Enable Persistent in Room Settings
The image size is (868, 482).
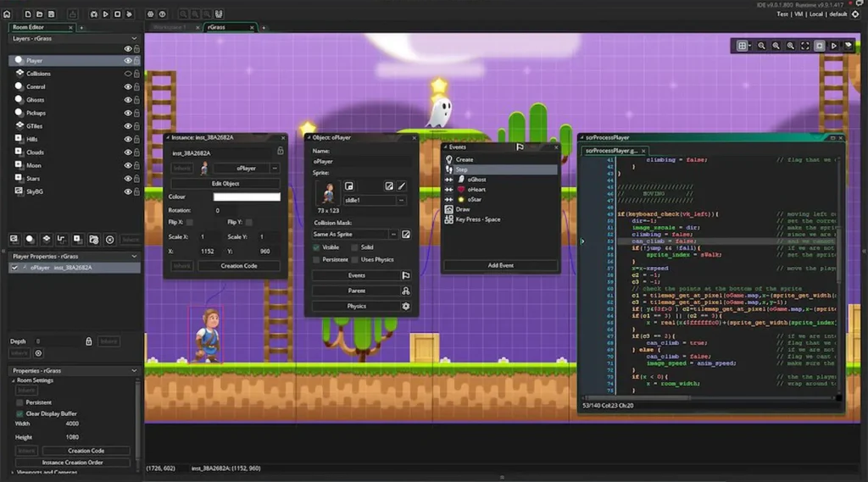pos(19,402)
